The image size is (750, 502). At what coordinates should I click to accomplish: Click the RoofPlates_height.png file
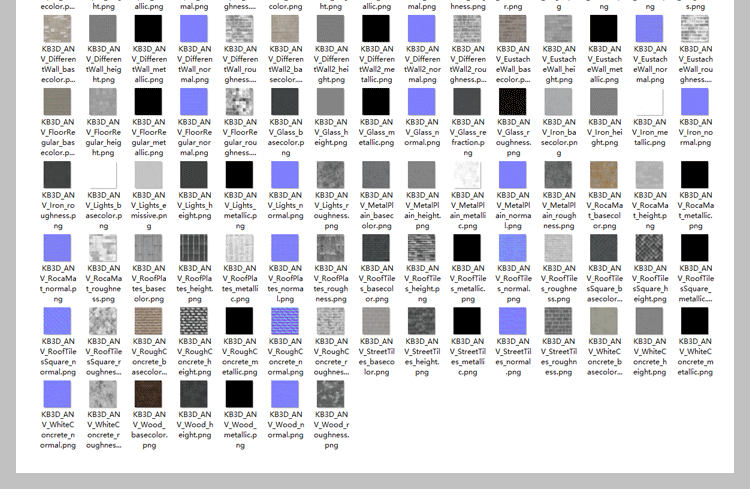tap(194, 248)
